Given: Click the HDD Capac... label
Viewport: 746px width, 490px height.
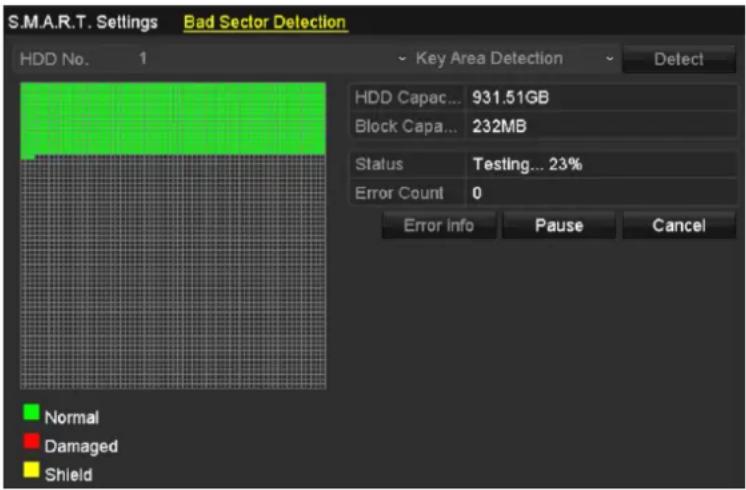Looking at the screenshot, I should pos(408,98).
